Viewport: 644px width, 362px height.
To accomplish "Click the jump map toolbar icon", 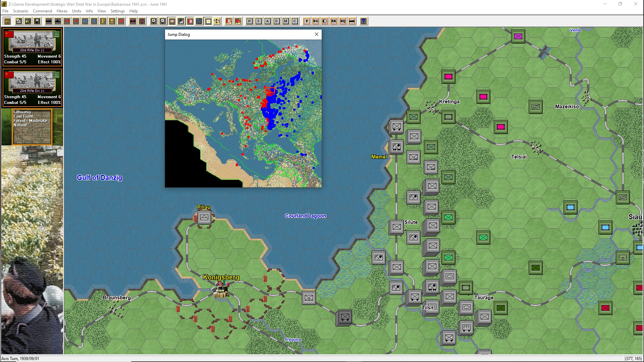I will click(217, 21).
